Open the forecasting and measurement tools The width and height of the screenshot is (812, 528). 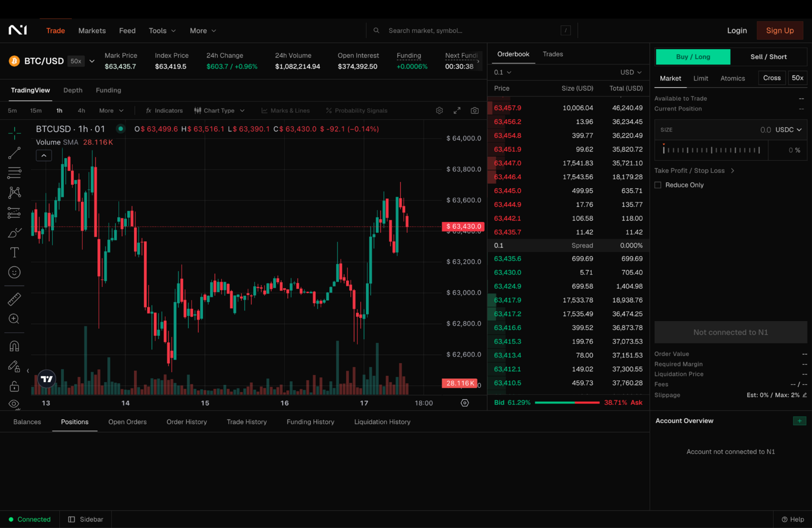[14, 213]
